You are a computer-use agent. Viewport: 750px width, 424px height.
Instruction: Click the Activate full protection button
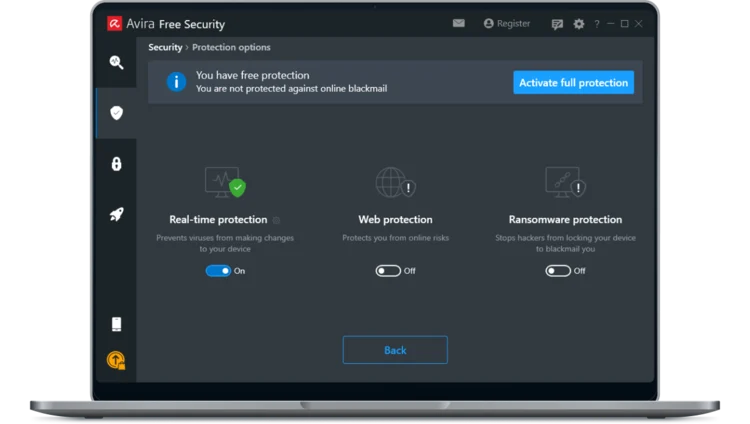tap(574, 82)
